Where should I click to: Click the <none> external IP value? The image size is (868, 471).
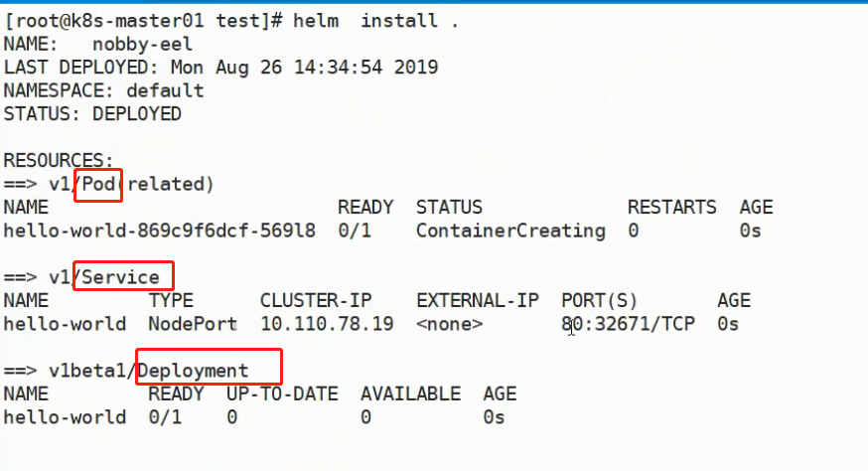point(449,324)
